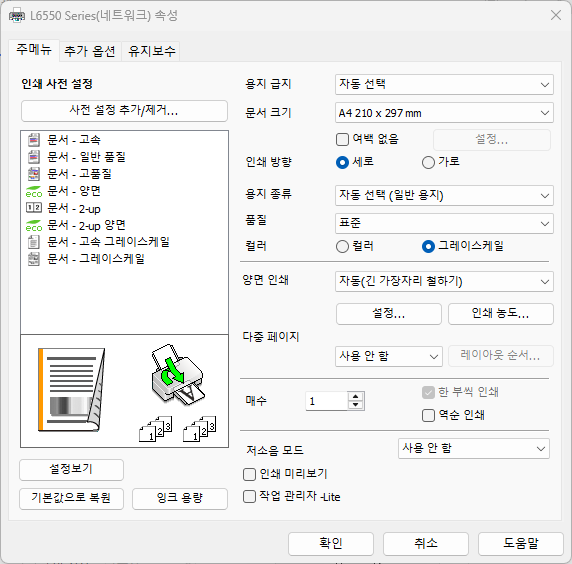Open the 다중 페이지 multi-page dropdown
Viewport: 572px width, 564px height.
point(389,356)
